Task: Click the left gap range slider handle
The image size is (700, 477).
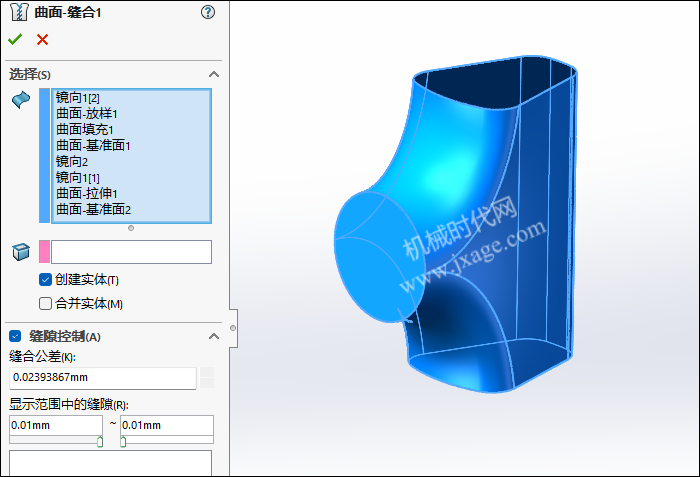Action: pyautogui.click(x=100, y=441)
